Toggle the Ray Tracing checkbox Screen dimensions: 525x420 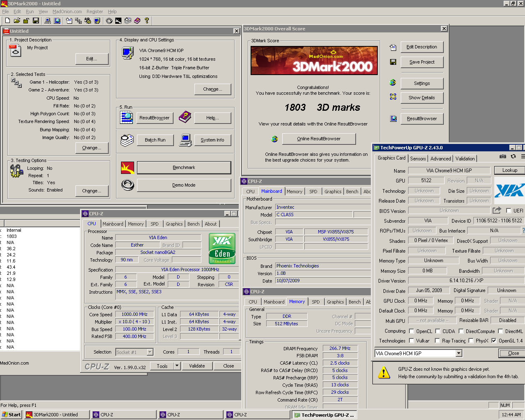tap(437, 340)
